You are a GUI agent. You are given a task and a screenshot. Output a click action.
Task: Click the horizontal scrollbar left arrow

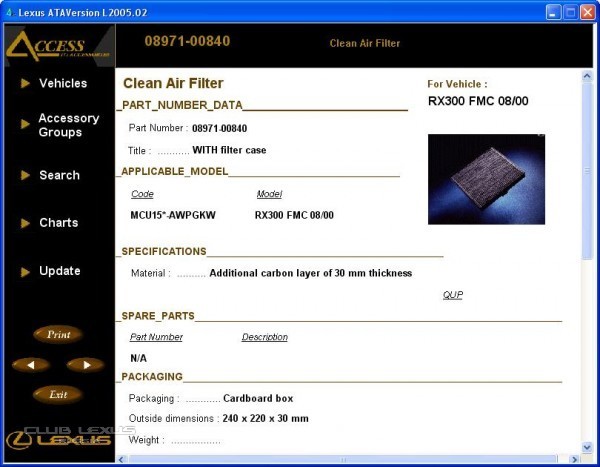click(x=122, y=459)
